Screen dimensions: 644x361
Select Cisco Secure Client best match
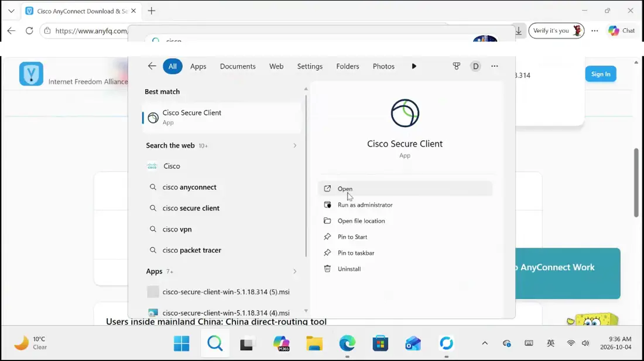pyautogui.click(x=222, y=117)
